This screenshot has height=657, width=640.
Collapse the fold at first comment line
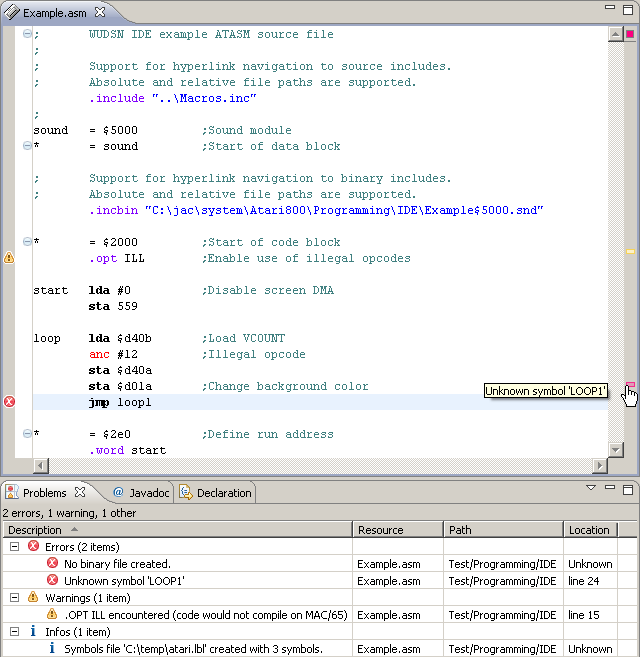(x=27, y=34)
